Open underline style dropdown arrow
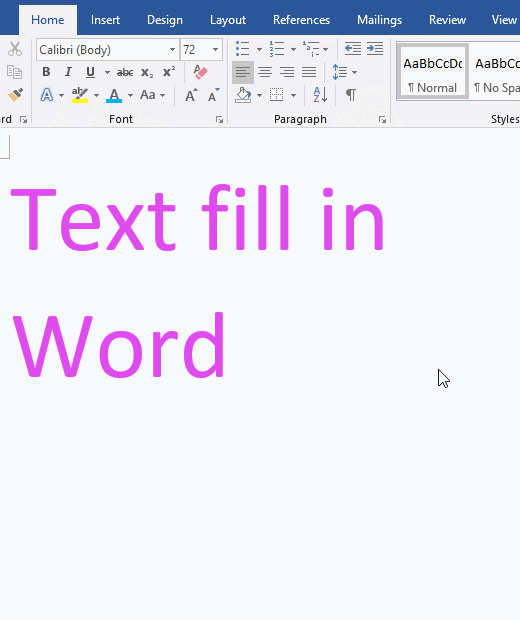The image size is (520, 620). tap(107, 72)
